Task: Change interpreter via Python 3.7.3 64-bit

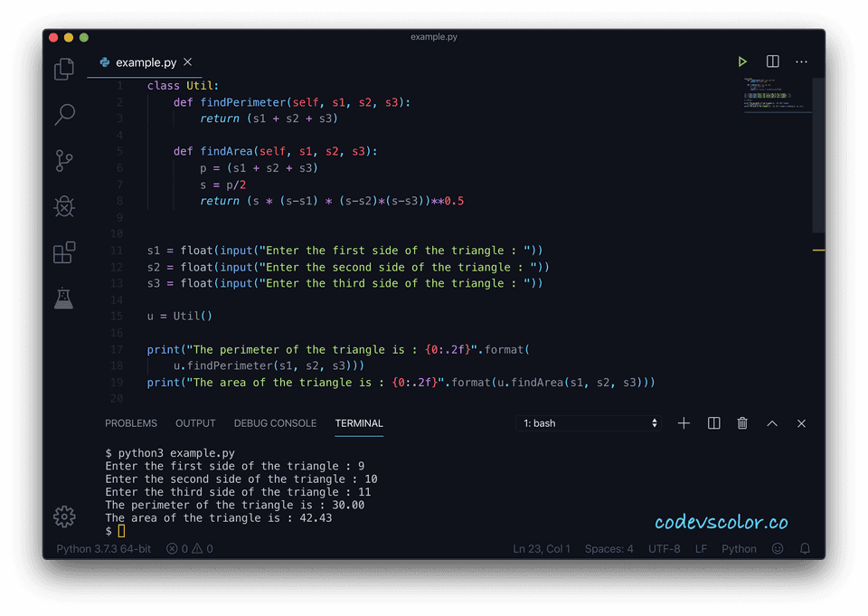Action: pos(102,548)
